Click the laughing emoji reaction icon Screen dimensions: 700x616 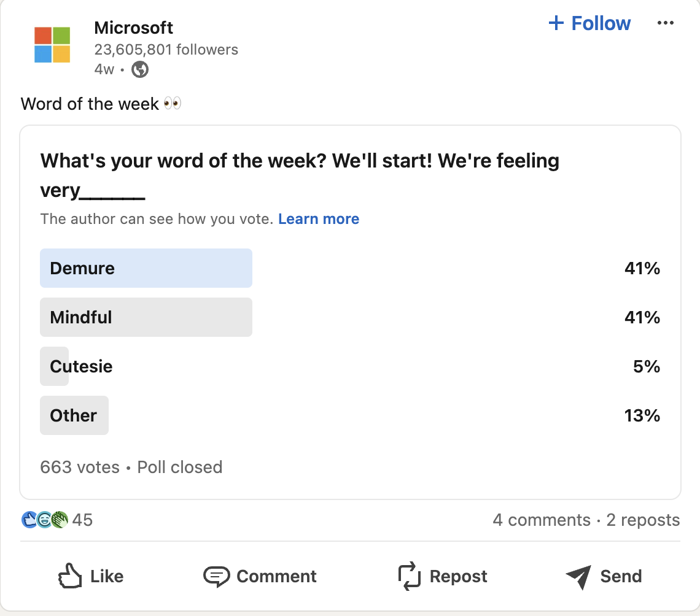[x=44, y=520]
